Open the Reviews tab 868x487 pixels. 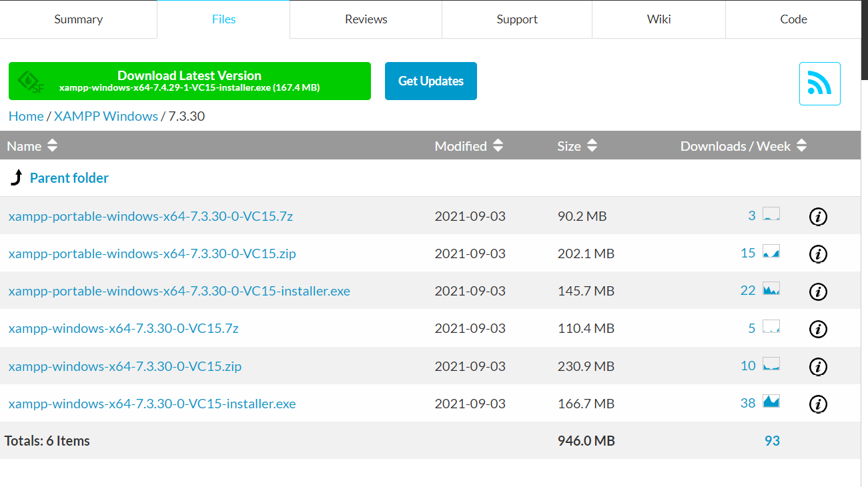(366, 19)
